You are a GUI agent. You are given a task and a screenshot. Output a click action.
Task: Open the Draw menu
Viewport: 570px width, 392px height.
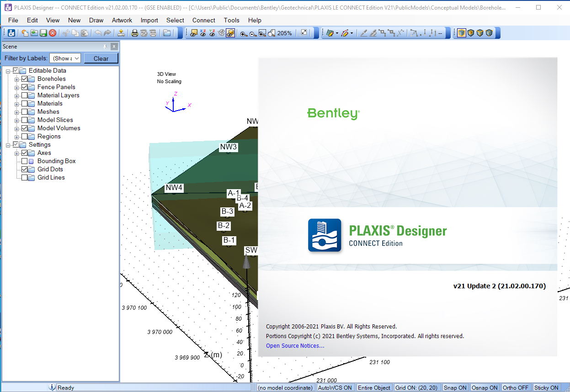96,20
